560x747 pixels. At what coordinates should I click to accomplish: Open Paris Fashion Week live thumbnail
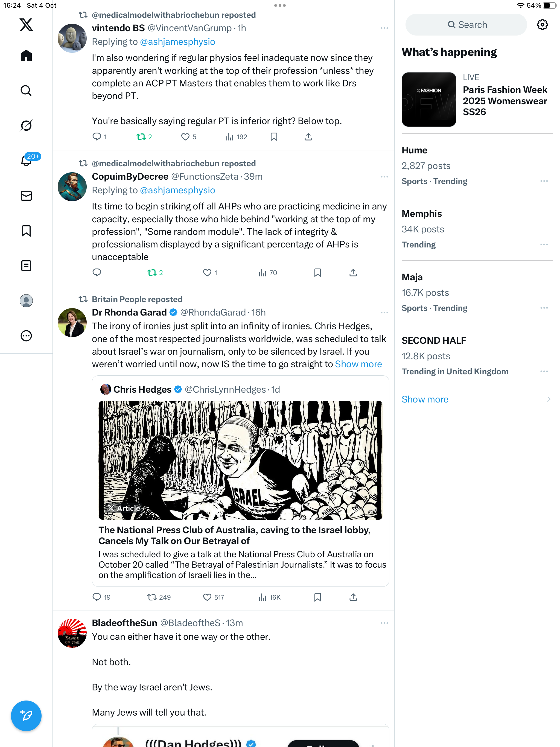(x=428, y=100)
